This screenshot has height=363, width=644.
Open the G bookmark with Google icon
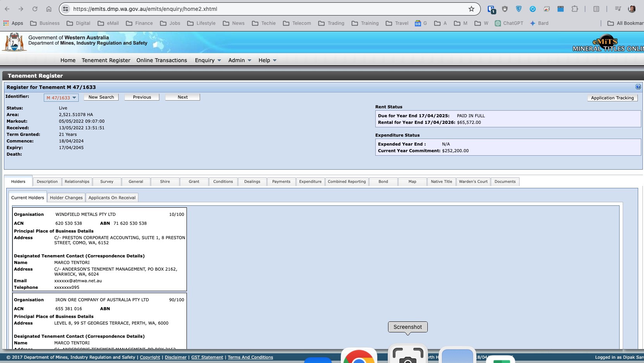click(421, 23)
